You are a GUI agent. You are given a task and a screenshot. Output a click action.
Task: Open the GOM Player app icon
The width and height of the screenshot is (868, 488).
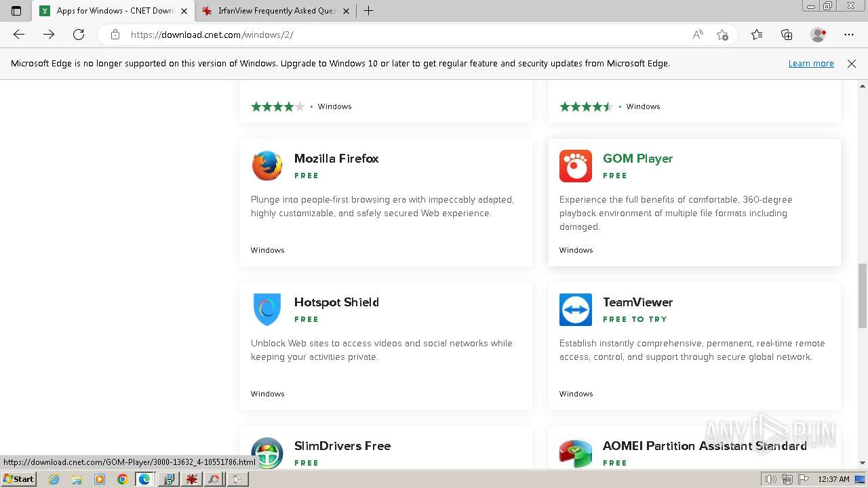point(576,166)
